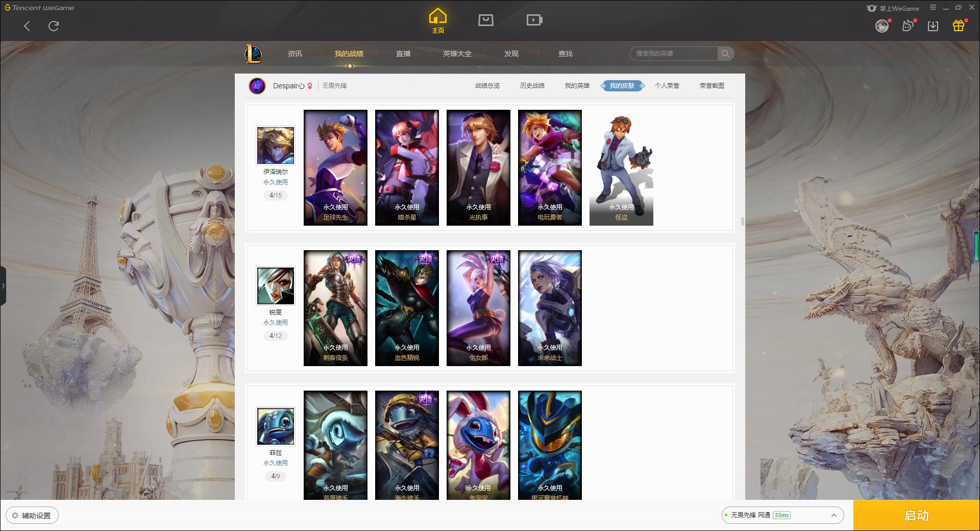Go back with the back arrow
The width and height of the screenshot is (980, 531).
click(27, 26)
